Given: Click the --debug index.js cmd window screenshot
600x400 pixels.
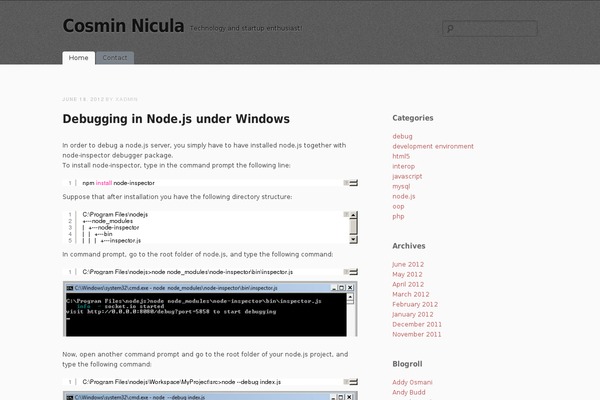Looking at the screenshot, I should 210,395.
